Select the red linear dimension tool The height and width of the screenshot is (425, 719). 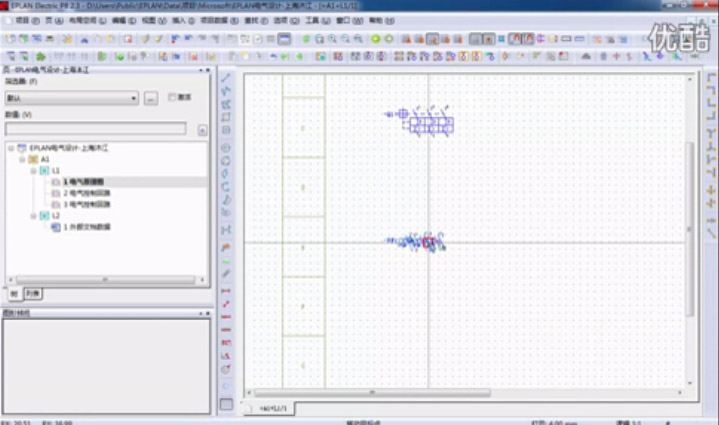tap(226, 291)
